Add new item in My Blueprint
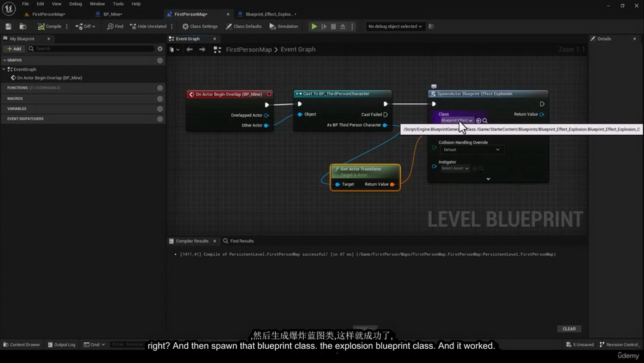644x363 pixels. [14, 48]
